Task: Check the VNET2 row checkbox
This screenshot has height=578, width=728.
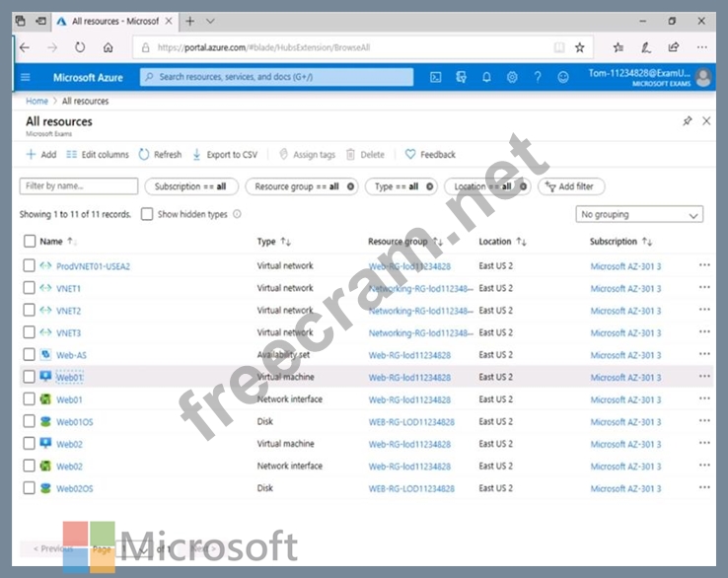Action: point(30,310)
